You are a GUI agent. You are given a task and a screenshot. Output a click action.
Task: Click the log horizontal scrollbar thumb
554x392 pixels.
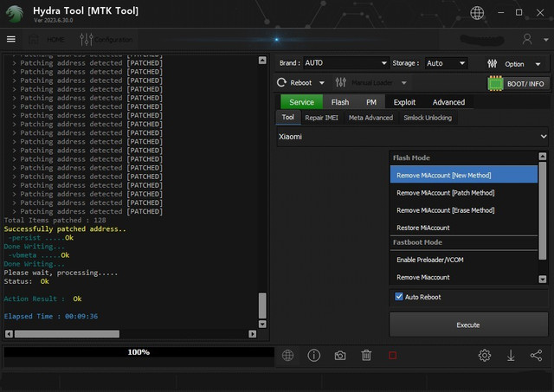tap(67, 334)
